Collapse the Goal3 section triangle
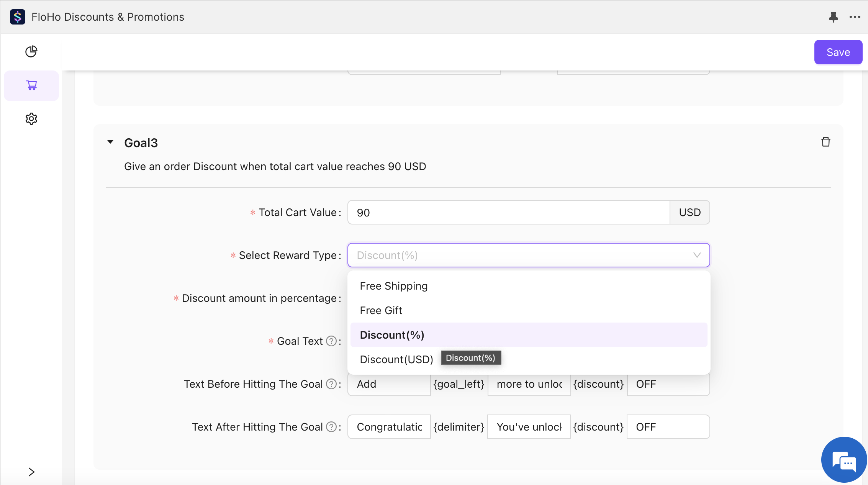 [x=110, y=142]
